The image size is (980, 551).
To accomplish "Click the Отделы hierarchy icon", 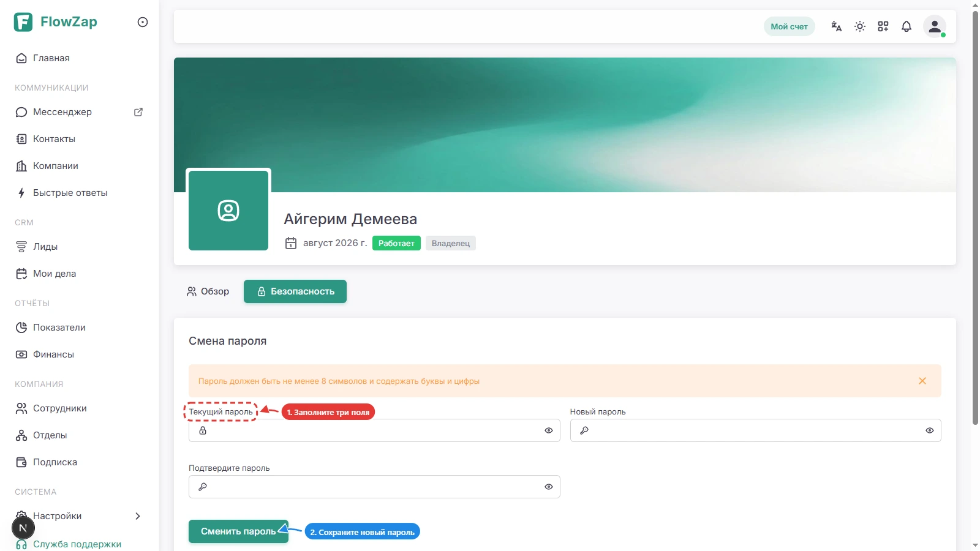I will [21, 435].
